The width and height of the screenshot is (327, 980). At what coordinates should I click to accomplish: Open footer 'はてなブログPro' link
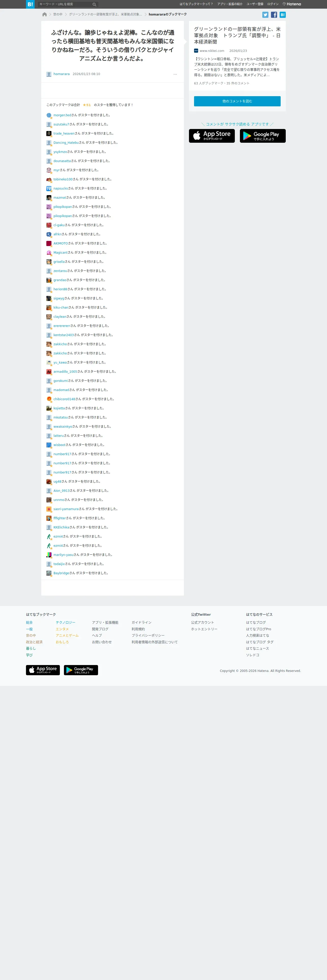(258, 629)
